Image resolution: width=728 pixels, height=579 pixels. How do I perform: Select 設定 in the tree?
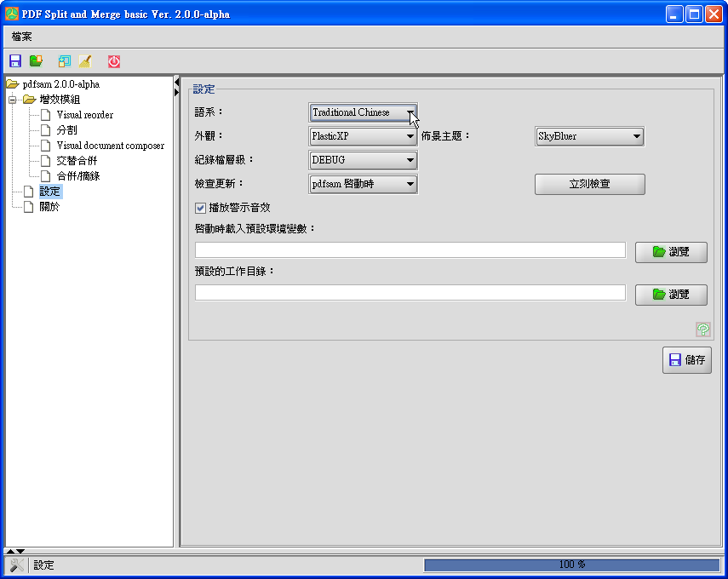(x=49, y=192)
